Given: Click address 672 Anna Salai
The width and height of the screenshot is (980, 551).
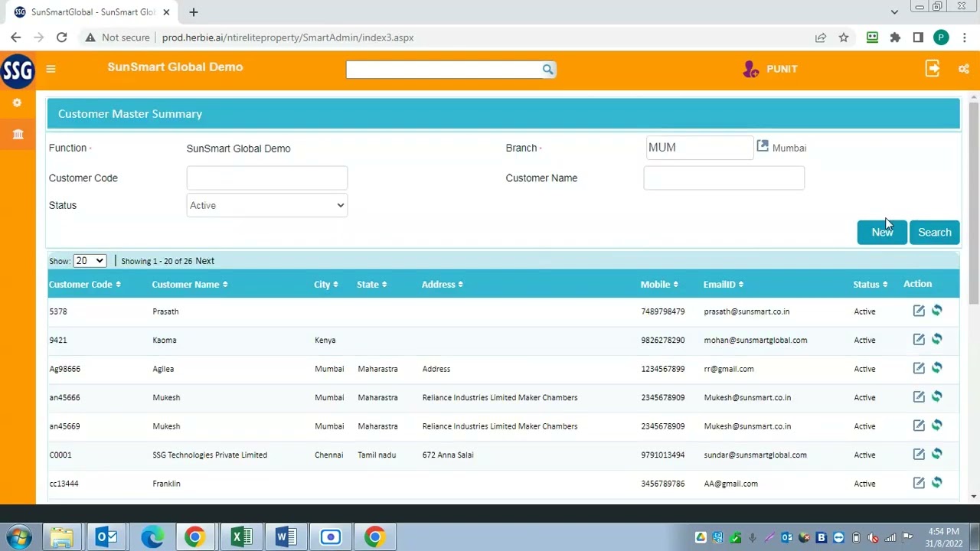Looking at the screenshot, I should click(x=448, y=455).
